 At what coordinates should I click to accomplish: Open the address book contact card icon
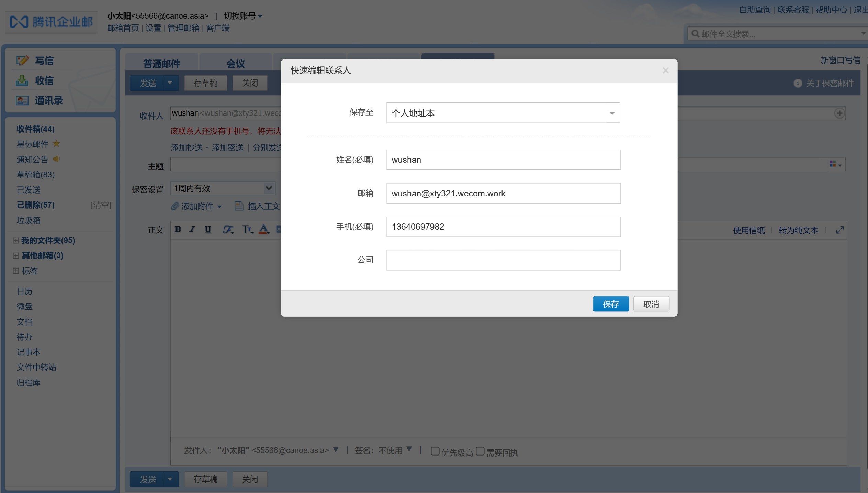pyautogui.click(x=22, y=100)
